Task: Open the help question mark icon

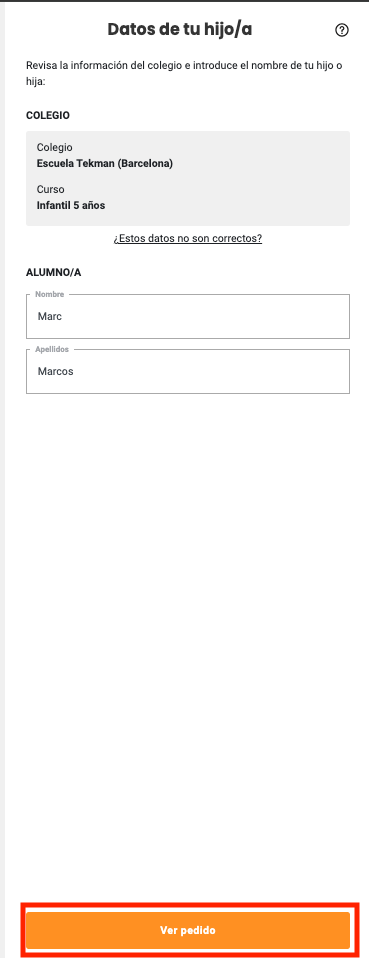Action: (342, 30)
